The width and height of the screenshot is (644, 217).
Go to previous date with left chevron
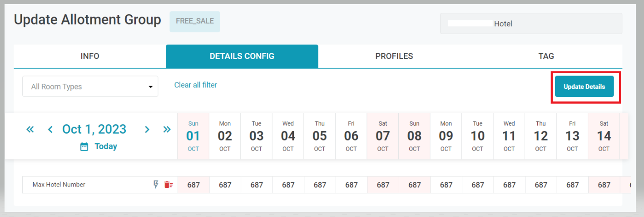click(x=50, y=129)
